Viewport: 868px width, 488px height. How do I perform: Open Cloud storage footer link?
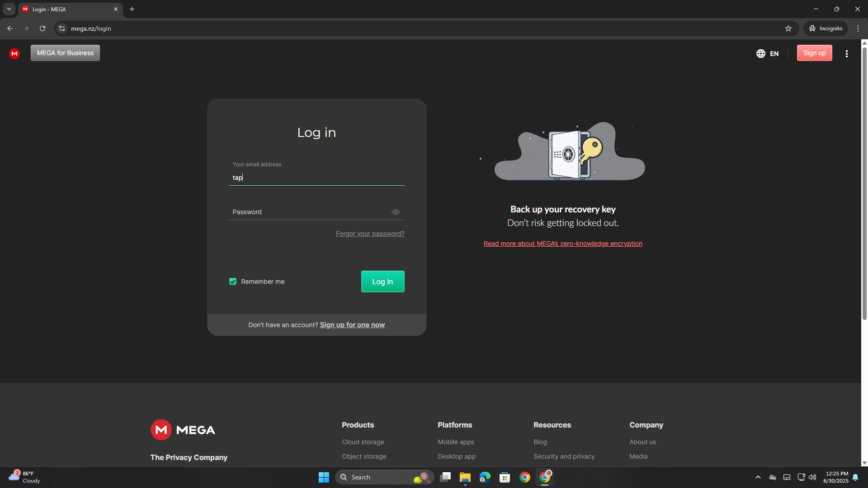click(363, 442)
